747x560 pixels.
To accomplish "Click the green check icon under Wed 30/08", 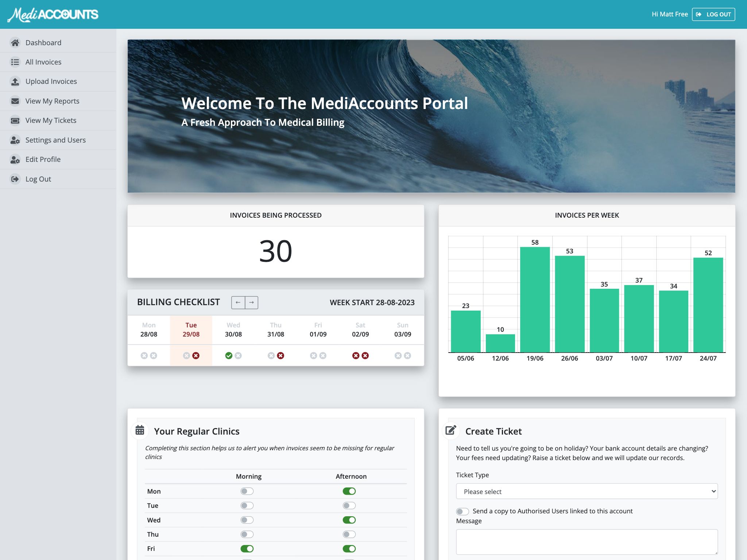I will pos(229,355).
